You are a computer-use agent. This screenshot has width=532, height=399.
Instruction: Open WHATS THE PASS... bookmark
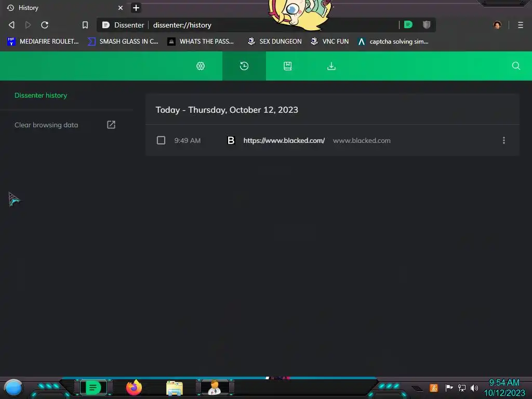coord(201,42)
